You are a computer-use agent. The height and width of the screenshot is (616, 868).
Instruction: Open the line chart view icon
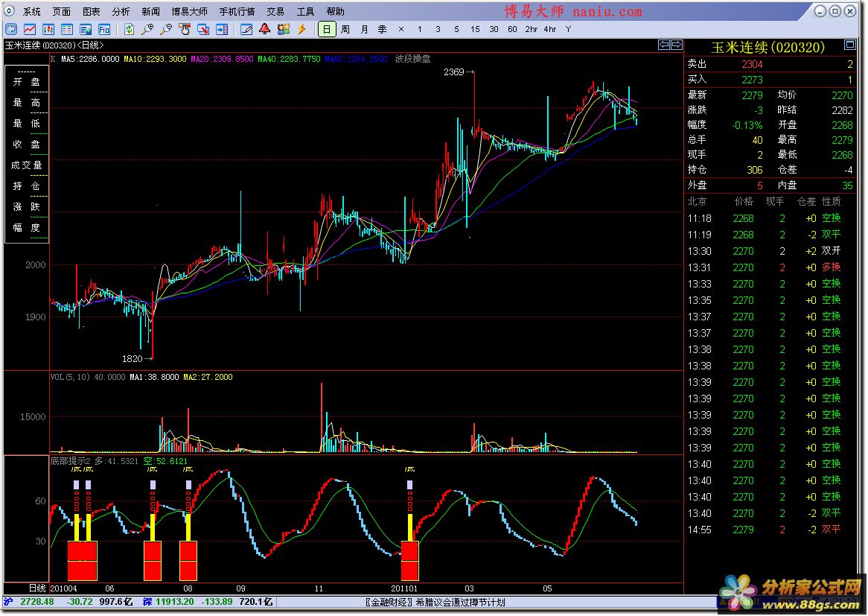coord(30,29)
